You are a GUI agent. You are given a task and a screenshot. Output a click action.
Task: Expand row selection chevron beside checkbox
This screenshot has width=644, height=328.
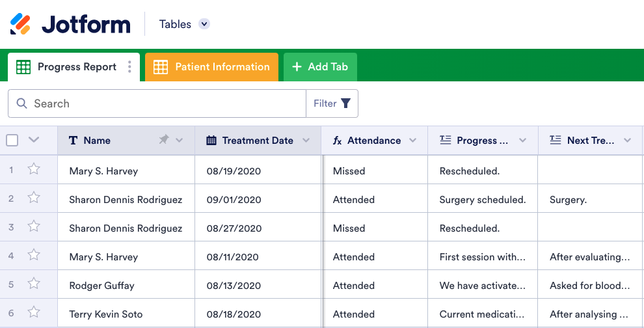point(34,140)
